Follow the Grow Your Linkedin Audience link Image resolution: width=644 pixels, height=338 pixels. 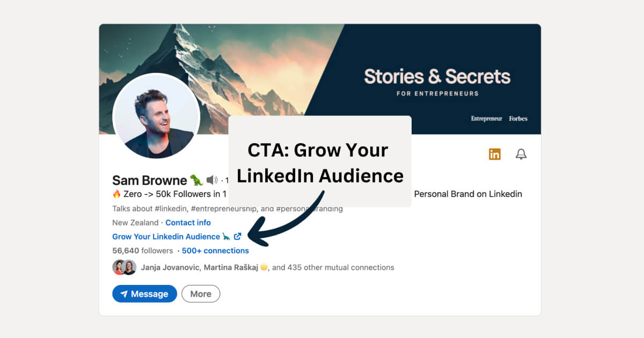166,236
